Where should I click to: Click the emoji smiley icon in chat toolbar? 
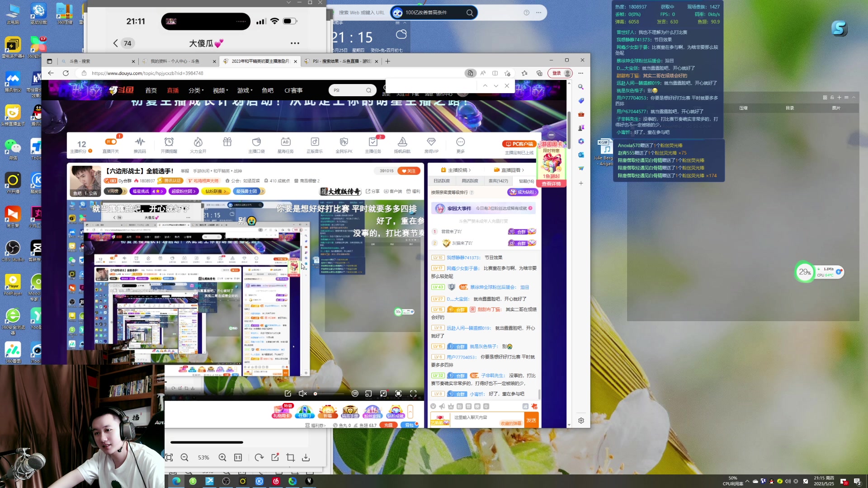coord(433,406)
